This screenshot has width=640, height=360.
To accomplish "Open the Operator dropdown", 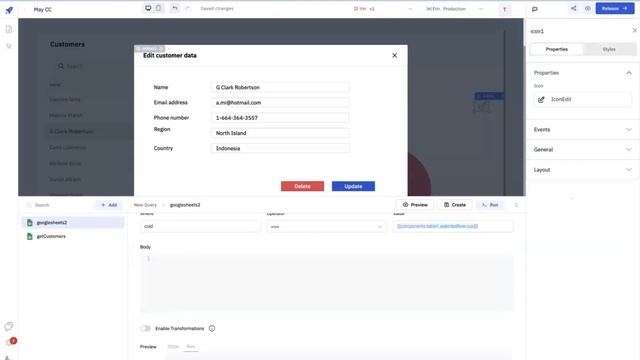I will click(x=326, y=227).
